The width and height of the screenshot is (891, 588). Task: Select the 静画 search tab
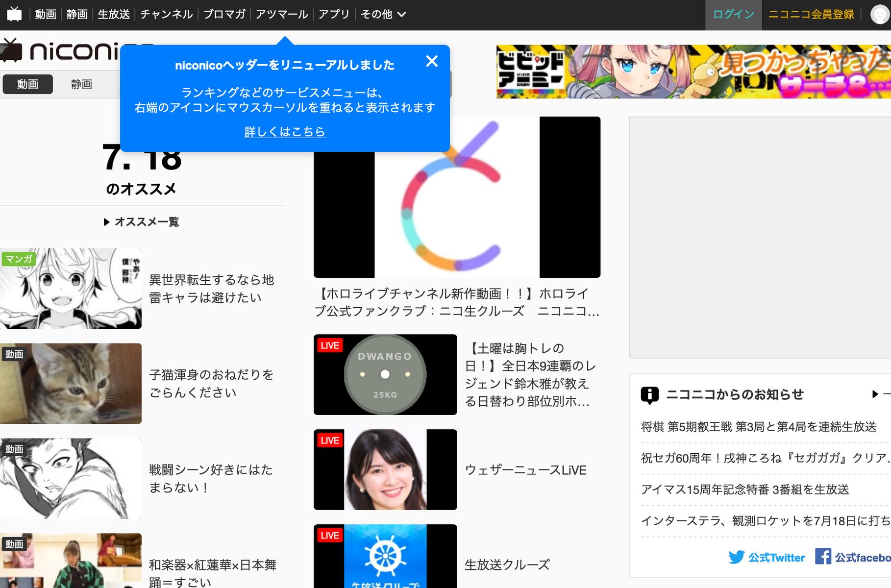pos(81,84)
